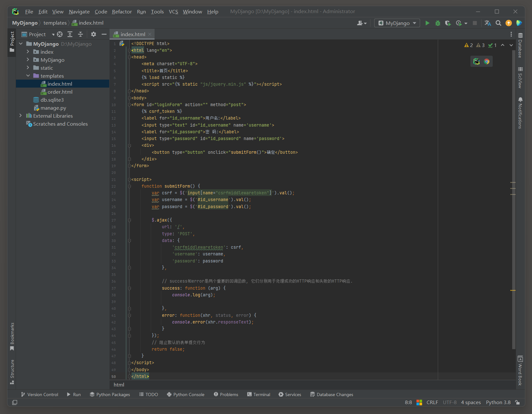Open the File menu
532x414 pixels.
tap(29, 12)
